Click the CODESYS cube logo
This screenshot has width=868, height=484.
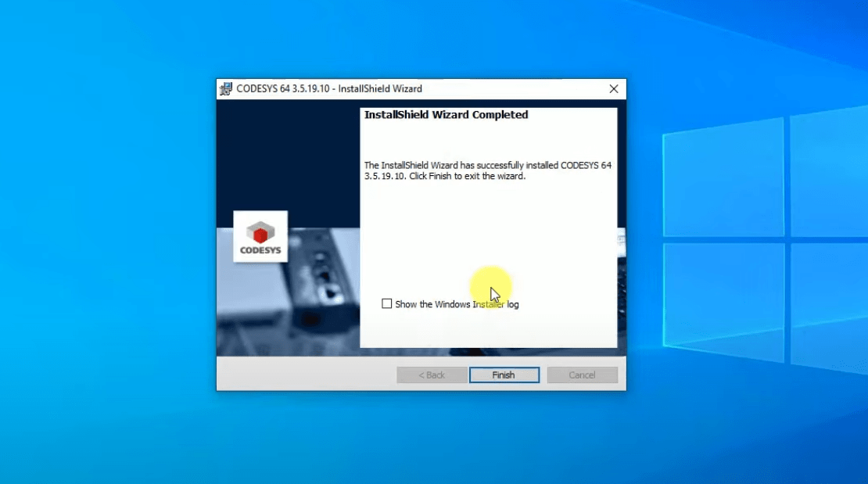[x=260, y=235]
